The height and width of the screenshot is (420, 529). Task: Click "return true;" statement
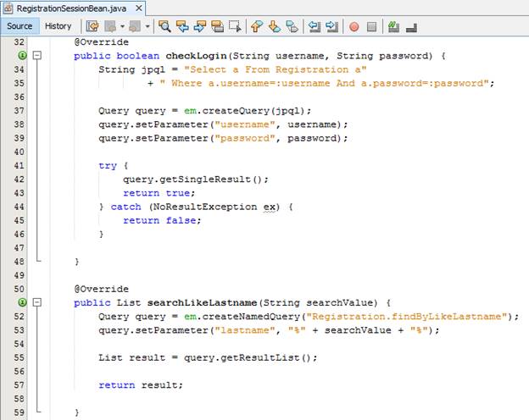tap(159, 193)
